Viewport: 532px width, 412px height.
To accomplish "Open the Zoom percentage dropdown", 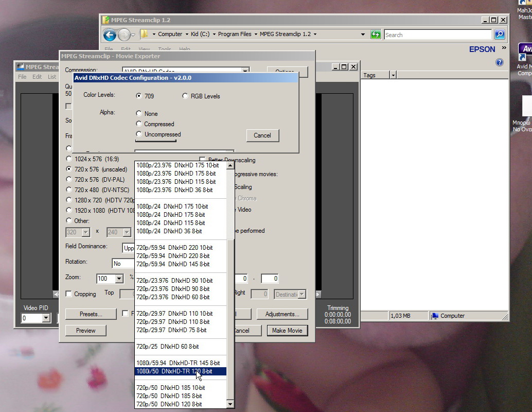I will [119, 279].
